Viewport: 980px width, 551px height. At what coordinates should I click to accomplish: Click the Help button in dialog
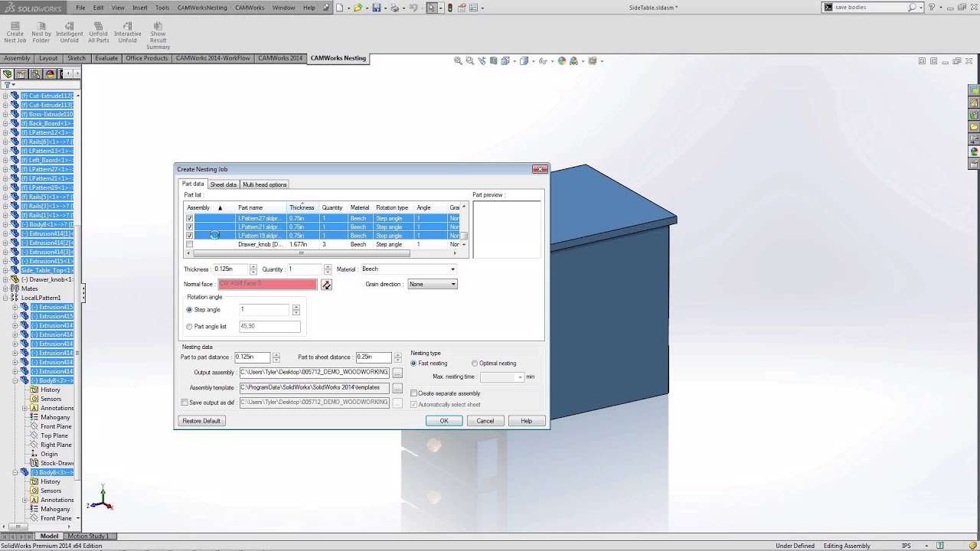point(526,421)
